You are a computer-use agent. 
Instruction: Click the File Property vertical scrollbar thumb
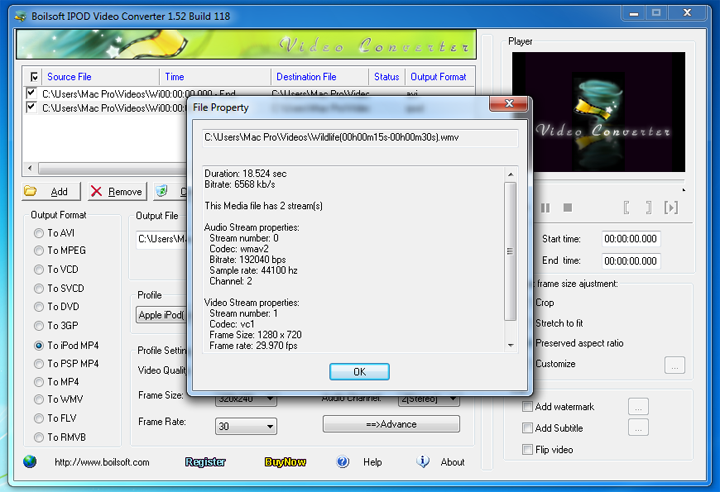[x=510, y=251]
